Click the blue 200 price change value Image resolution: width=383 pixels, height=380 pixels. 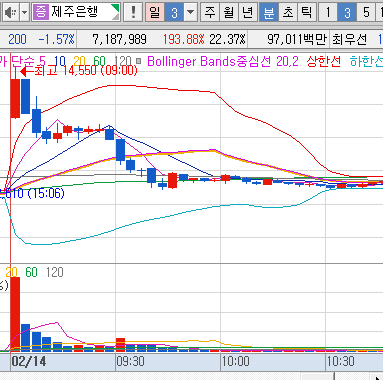pyautogui.click(x=17, y=39)
